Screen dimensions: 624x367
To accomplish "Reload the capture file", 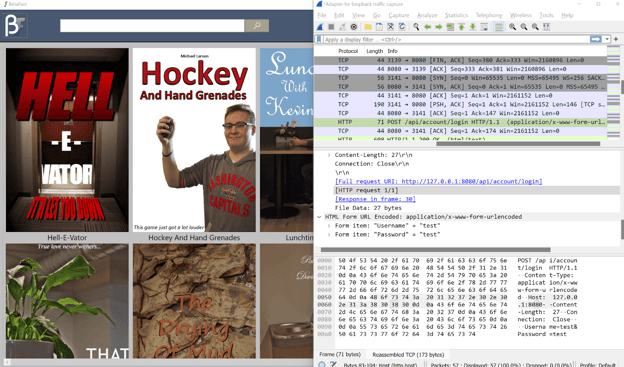I will pos(402,27).
